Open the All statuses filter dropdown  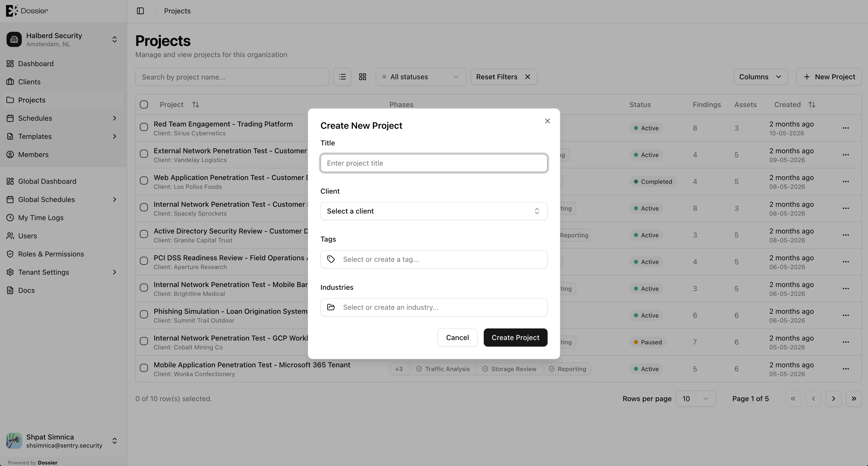[x=421, y=77]
